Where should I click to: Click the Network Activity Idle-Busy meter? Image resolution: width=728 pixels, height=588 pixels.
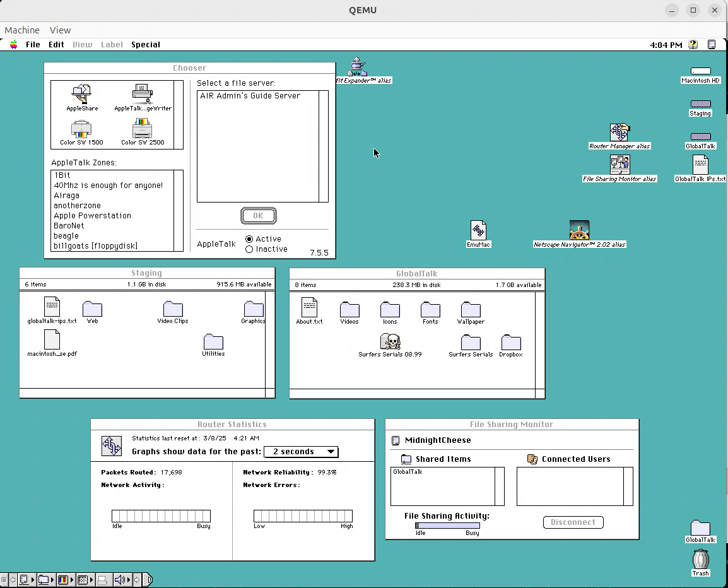161,516
